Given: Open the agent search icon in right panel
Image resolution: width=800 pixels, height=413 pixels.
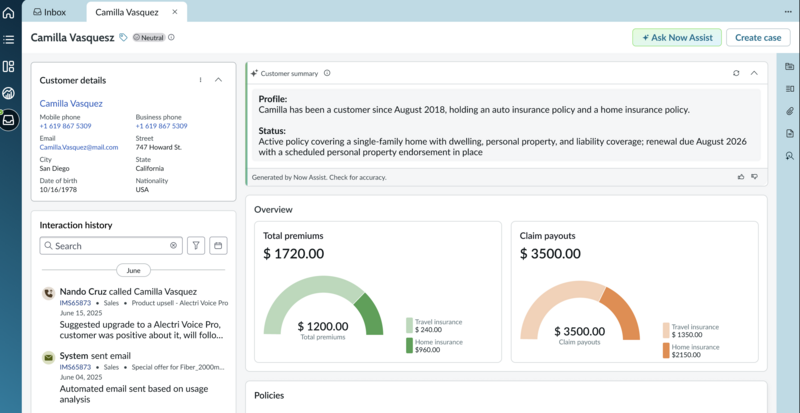Looking at the screenshot, I should (x=789, y=156).
